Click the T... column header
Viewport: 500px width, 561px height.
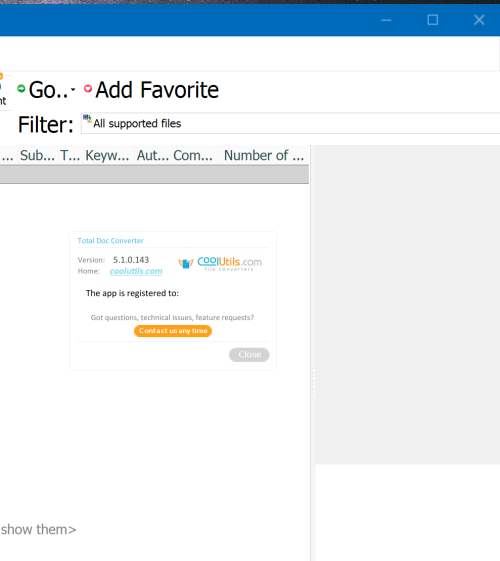(70, 155)
